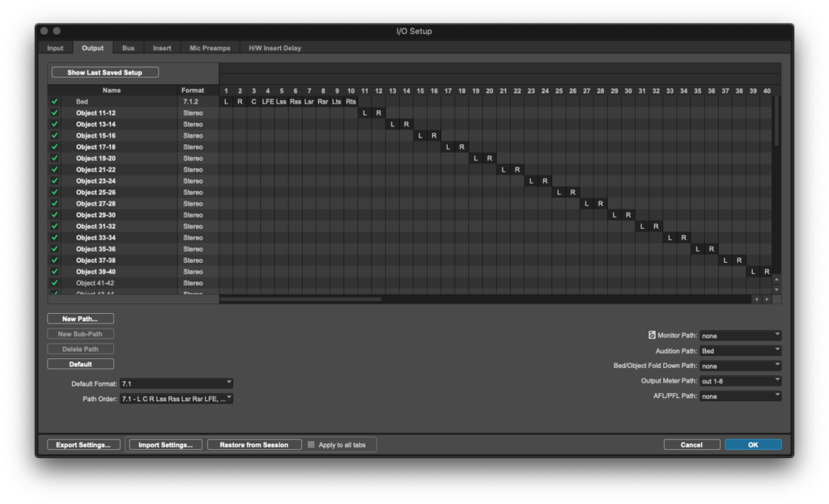Switch to the Input tab
This screenshot has height=504, width=829.
coord(55,48)
